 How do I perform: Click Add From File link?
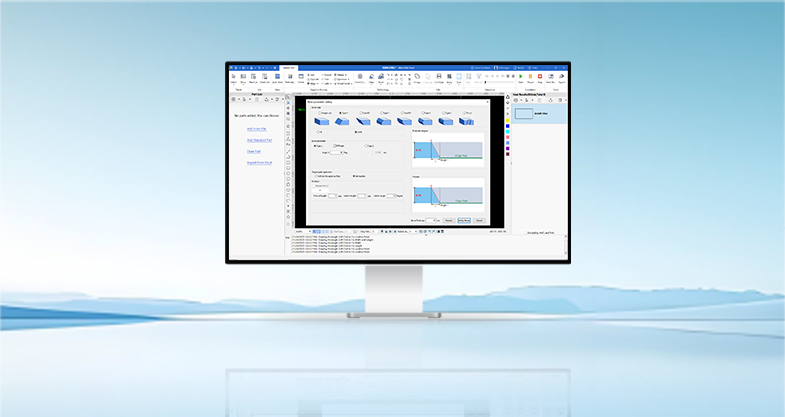coord(257,129)
